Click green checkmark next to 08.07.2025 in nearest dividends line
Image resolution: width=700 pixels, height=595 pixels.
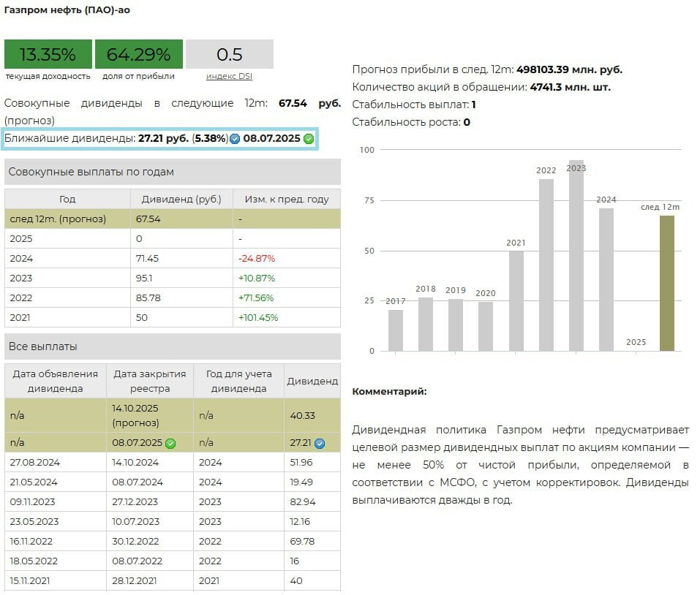tap(309, 139)
